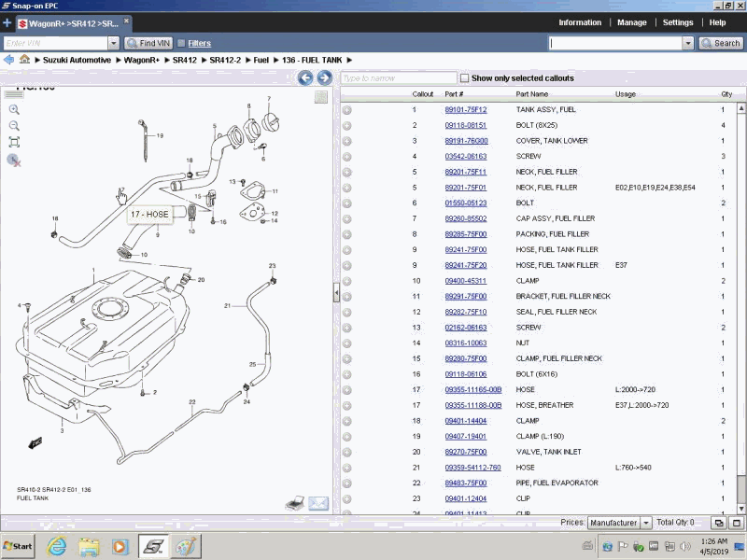
Task: Open the new tab plus icon
Action: point(7,22)
